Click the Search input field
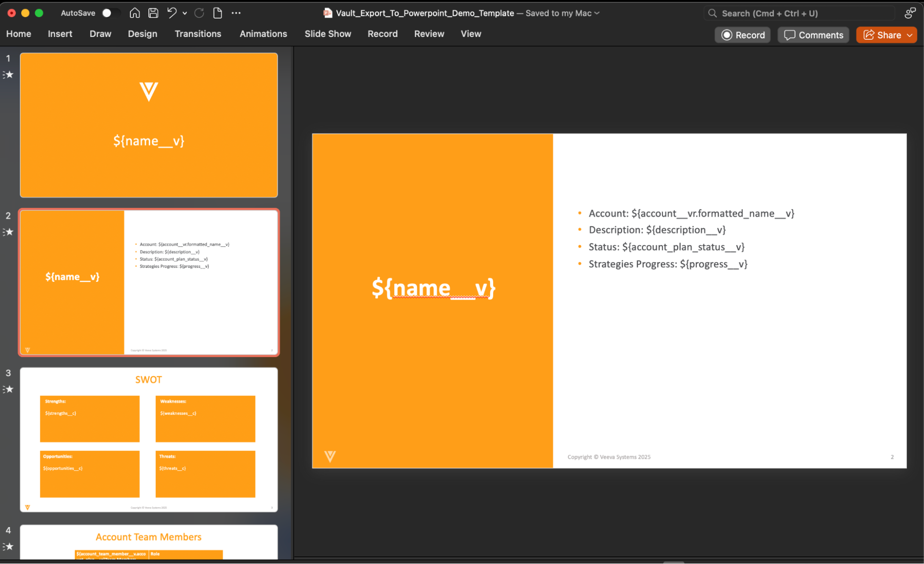 800,13
